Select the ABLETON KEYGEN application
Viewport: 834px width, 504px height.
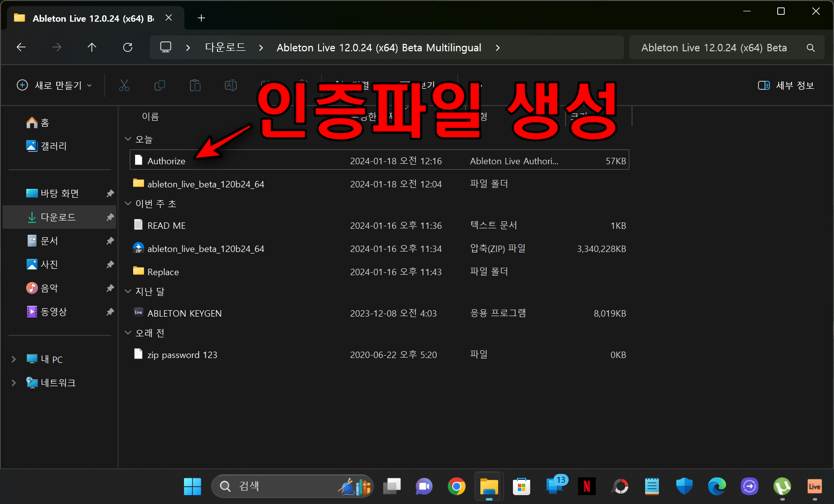pos(379,313)
